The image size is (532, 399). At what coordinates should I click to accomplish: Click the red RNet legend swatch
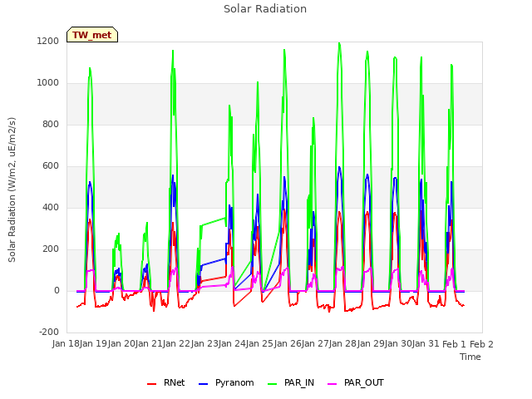151,384
